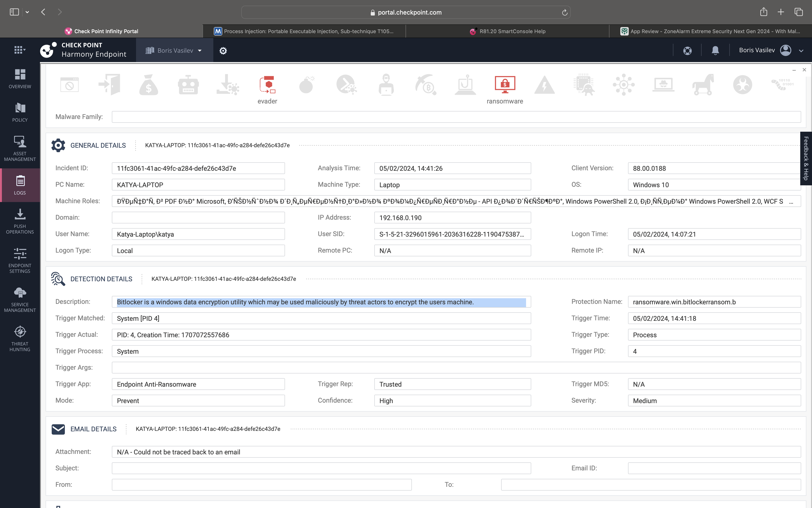Click the Email ID field
Screen dimensions: 812x508
coord(714,468)
